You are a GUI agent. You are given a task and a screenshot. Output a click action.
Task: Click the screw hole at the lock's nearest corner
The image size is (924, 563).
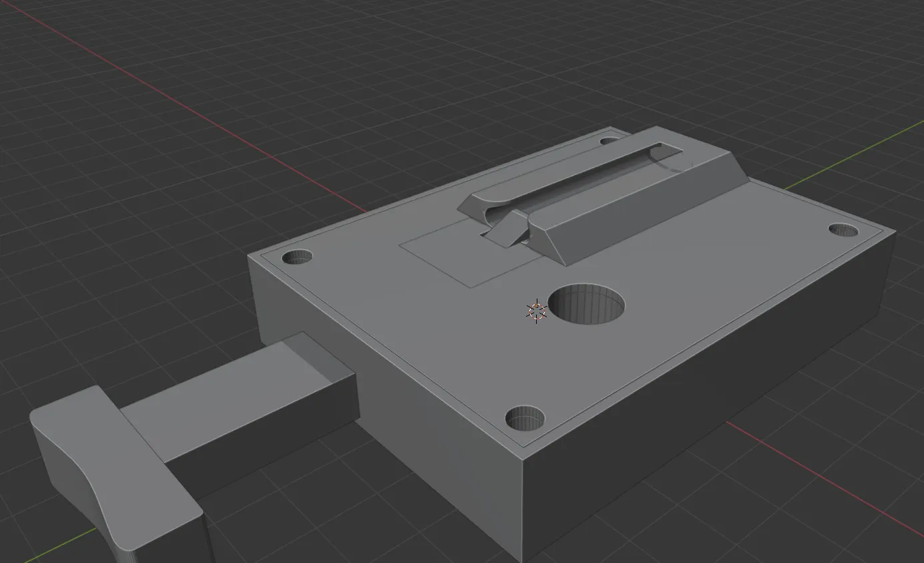[x=525, y=419]
